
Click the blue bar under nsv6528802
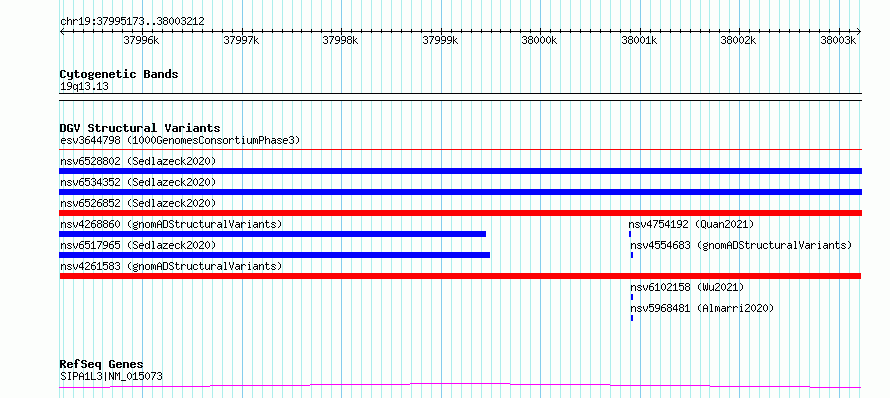[x=461, y=171]
